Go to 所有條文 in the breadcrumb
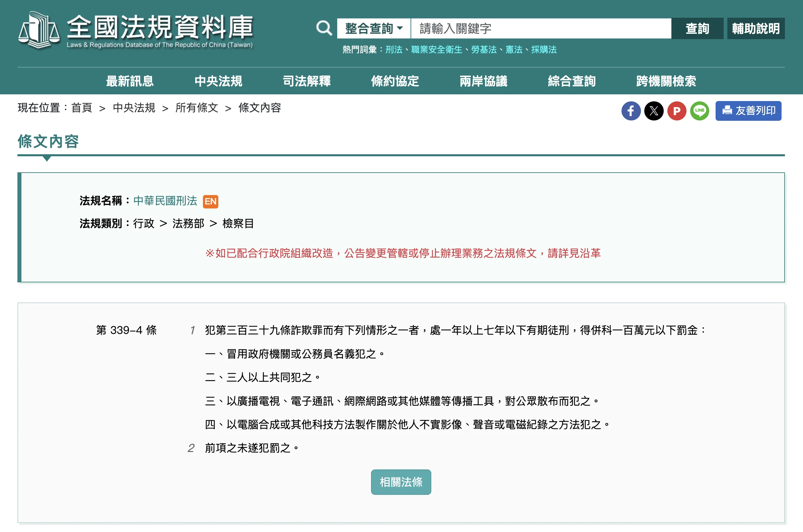The height and width of the screenshot is (532, 803). point(197,108)
